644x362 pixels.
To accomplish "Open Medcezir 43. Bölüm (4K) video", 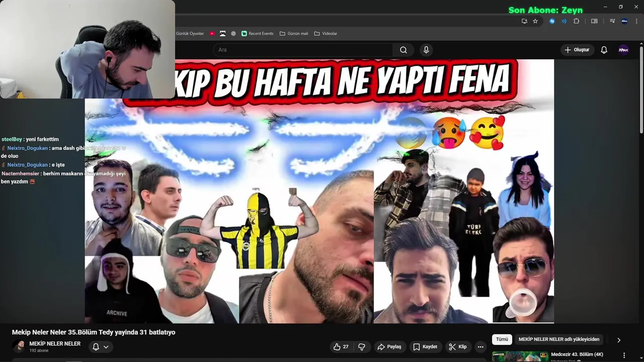I will 577,354.
